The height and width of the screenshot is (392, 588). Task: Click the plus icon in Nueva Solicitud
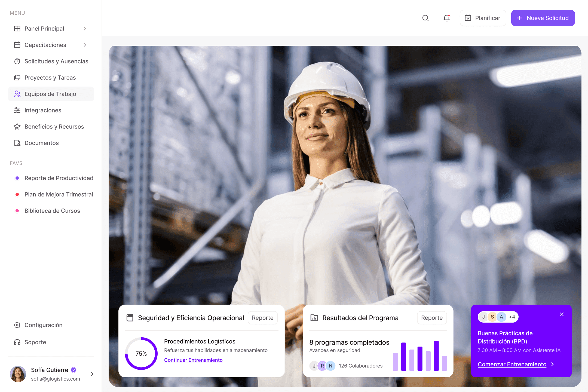click(519, 18)
